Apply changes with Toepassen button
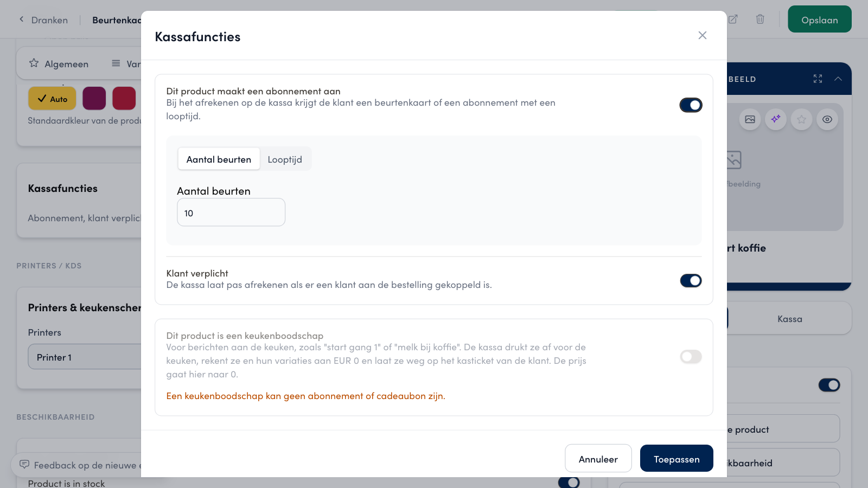The height and width of the screenshot is (488, 868). coord(676,459)
